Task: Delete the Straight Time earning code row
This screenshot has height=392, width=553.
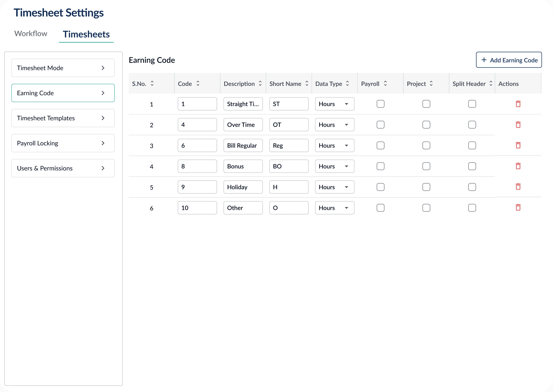Action: pos(518,104)
